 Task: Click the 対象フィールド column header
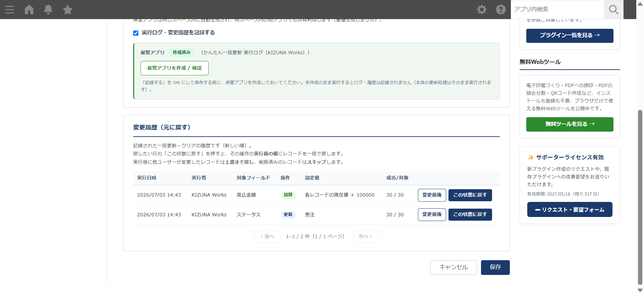[x=253, y=178]
